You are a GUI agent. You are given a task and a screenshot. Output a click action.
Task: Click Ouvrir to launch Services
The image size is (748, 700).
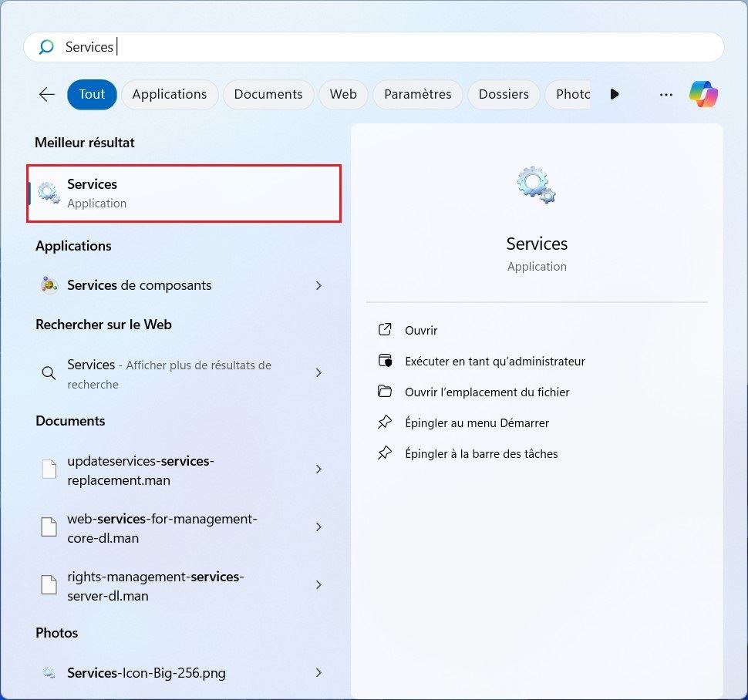click(421, 330)
